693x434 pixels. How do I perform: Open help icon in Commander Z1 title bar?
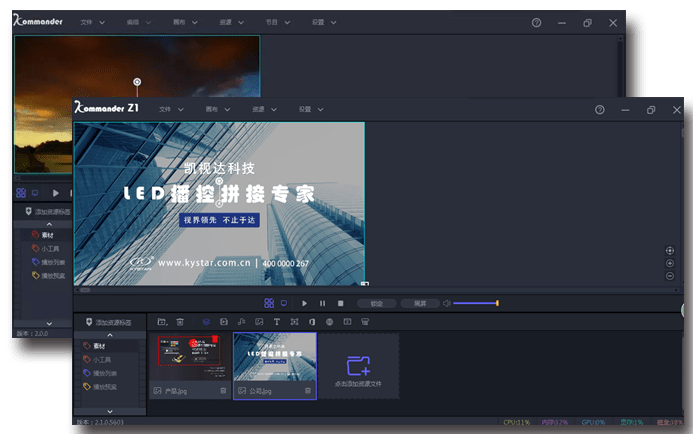(x=599, y=109)
